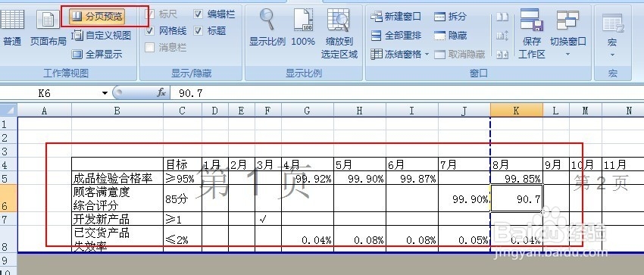644x275 pixels.
Task: Click the 6月 header cell
Action: pyautogui.click(x=412, y=164)
